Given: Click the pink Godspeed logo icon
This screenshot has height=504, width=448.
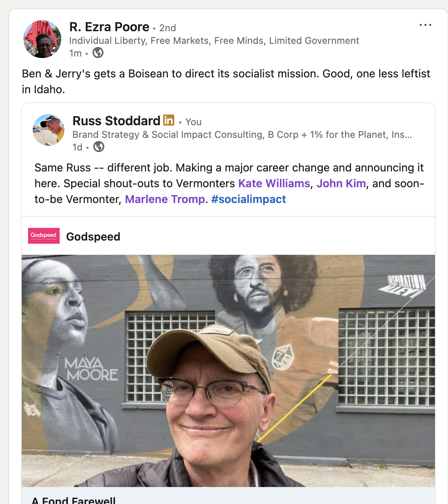Looking at the screenshot, I should coord(44,236).
